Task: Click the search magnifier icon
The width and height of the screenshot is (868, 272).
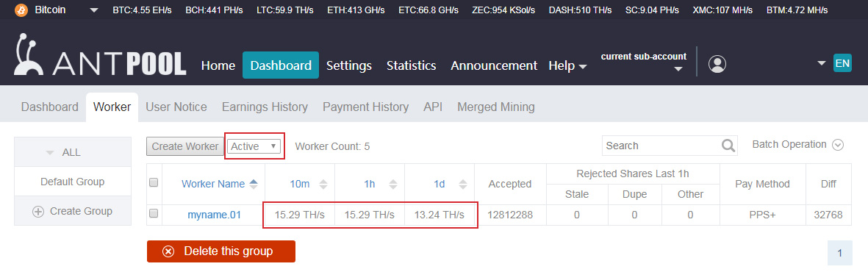Action: 729,146
